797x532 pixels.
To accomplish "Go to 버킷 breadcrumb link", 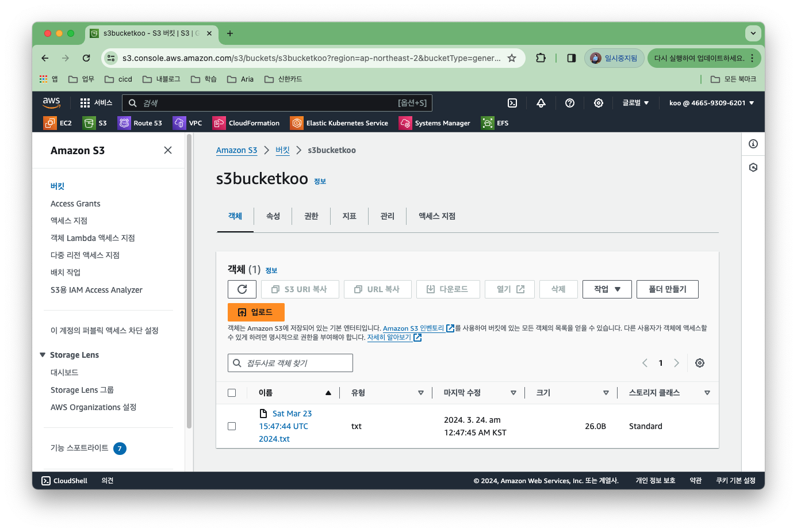I will [282, 150].
